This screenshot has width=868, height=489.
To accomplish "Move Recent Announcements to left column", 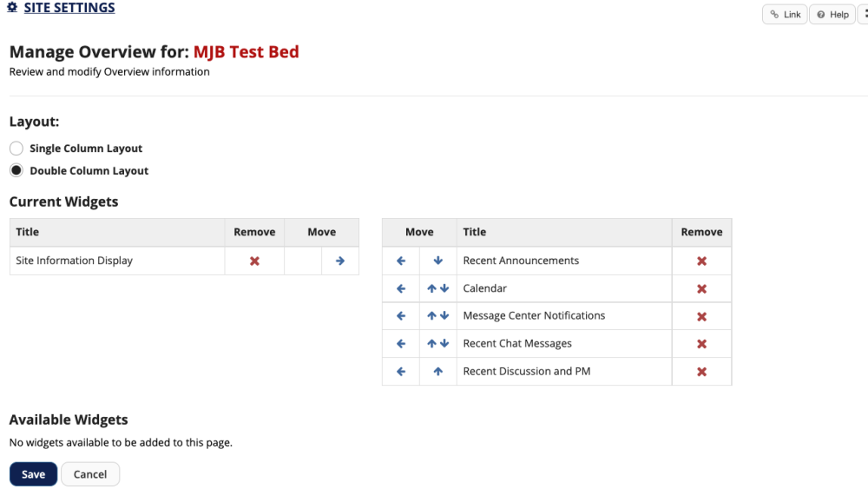I will [401, 261].
